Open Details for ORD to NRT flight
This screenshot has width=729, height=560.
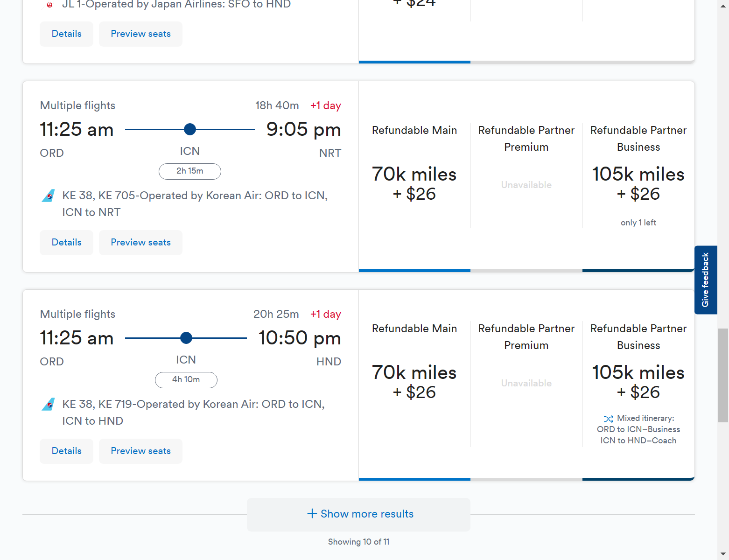66,243
